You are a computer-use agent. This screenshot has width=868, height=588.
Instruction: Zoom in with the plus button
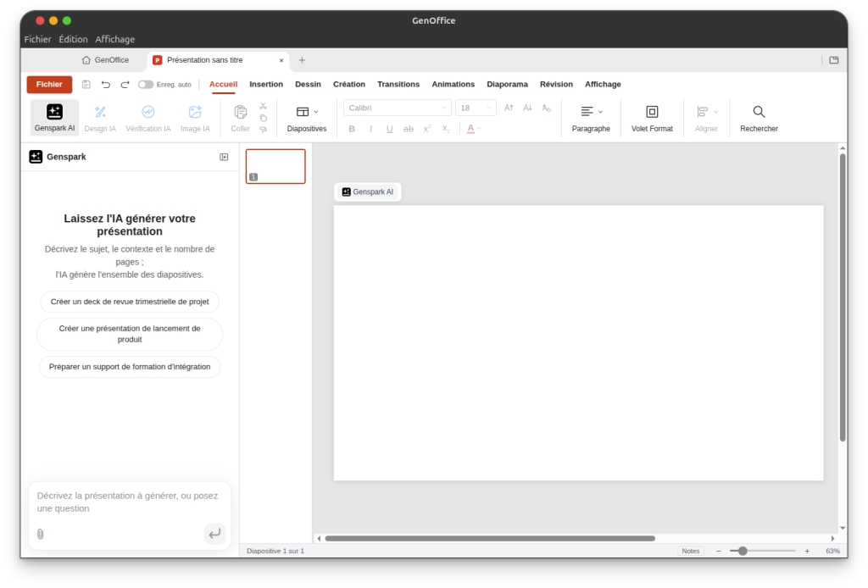pyautogui.click(x=807, y=551)
